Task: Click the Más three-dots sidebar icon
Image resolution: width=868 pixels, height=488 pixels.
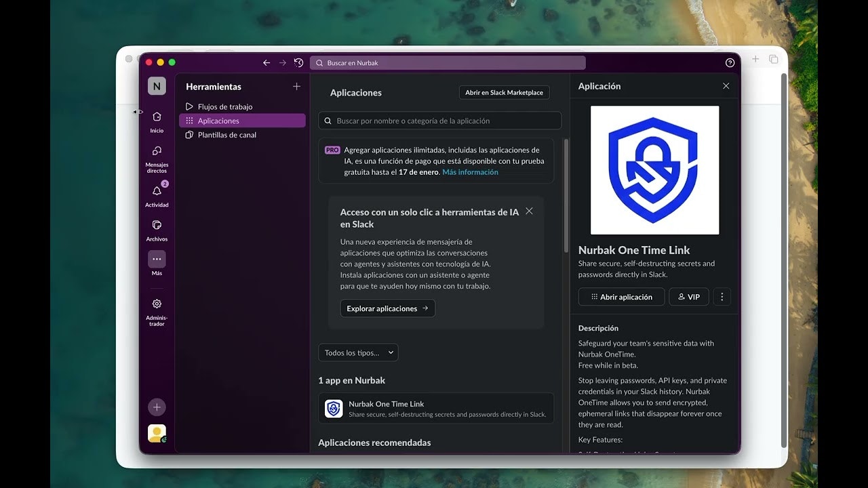Action: [157, 259]
